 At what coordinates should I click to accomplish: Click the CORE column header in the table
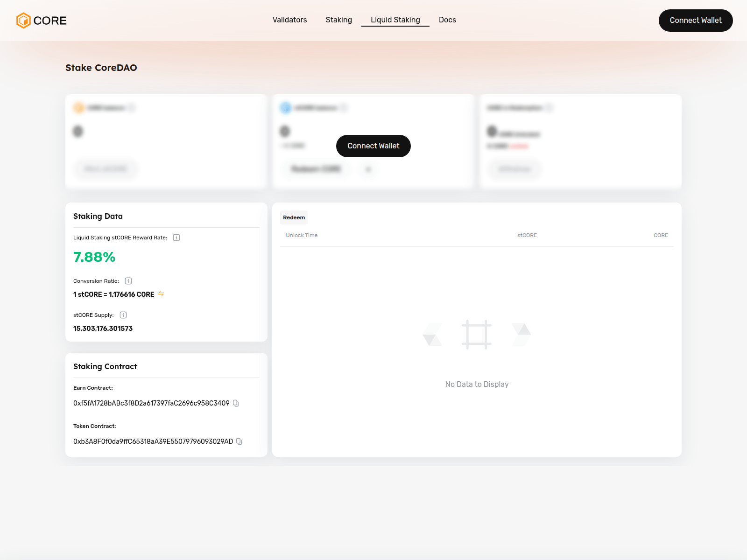point(661,235)
